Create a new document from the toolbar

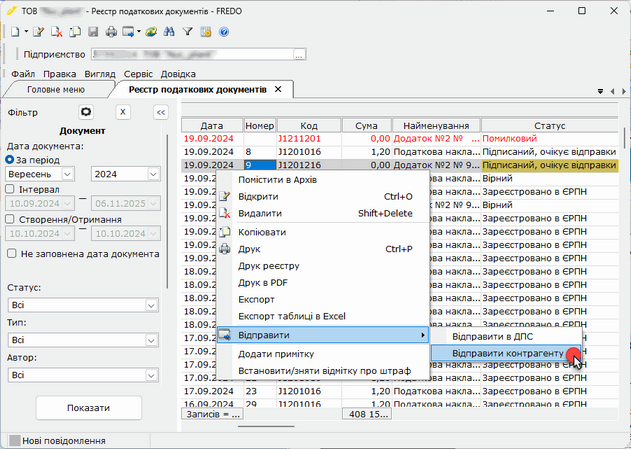click(x=15, y=32)
